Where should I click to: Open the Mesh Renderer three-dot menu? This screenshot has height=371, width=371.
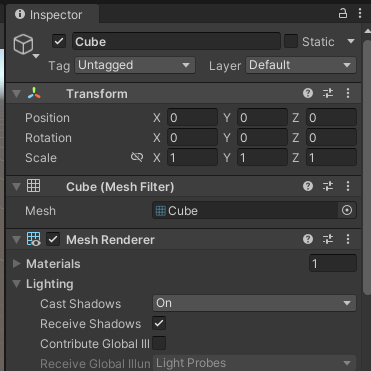tap(348, 239)
